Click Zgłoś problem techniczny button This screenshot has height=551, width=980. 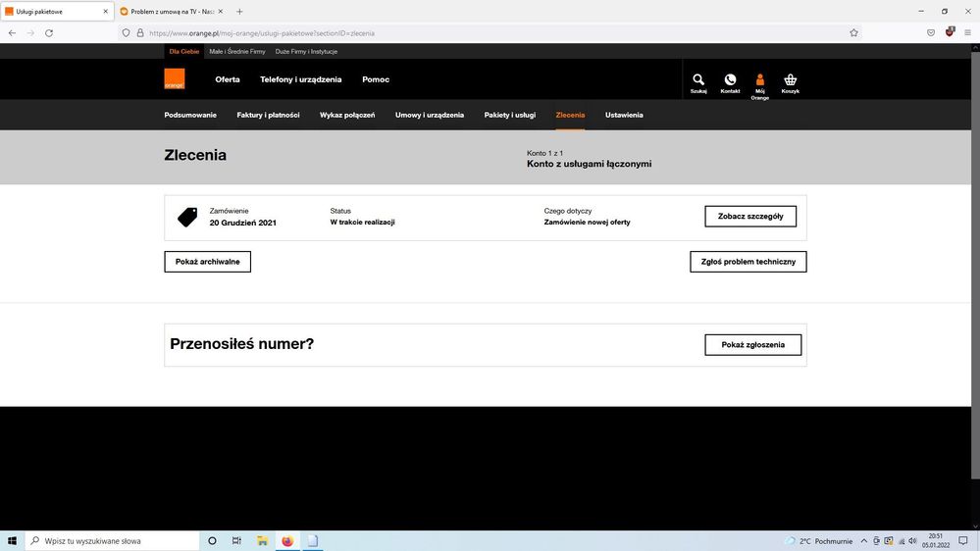pyautogui.click(x=748, y=262)
